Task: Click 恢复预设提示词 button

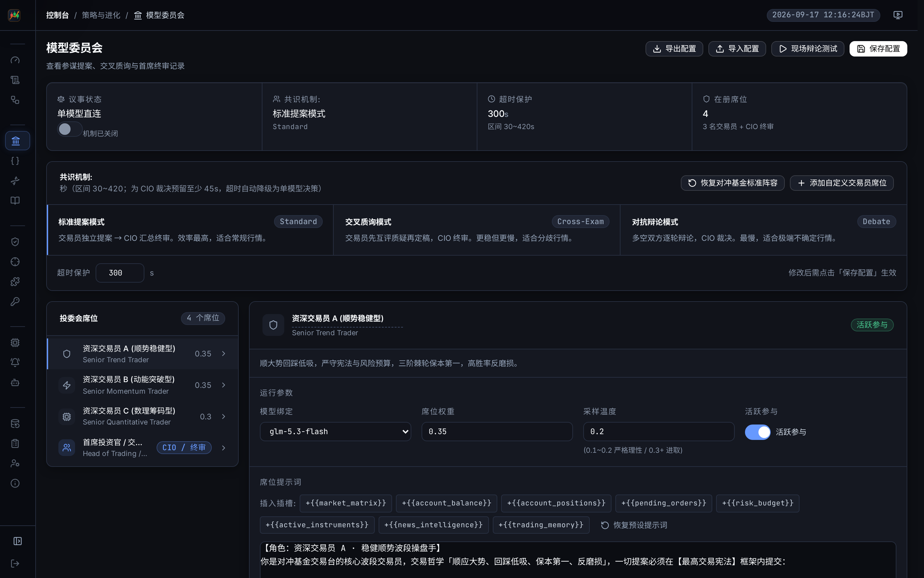Action: coord(634,525)
